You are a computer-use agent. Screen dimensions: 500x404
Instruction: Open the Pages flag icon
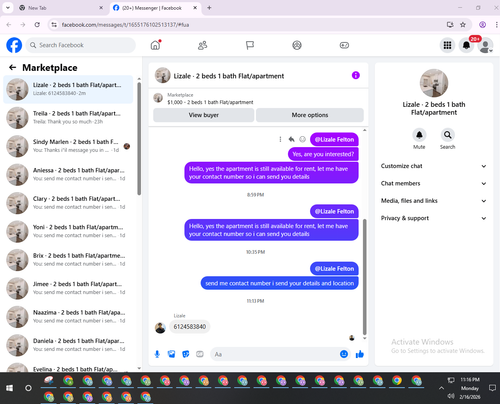tap(250, 45)
